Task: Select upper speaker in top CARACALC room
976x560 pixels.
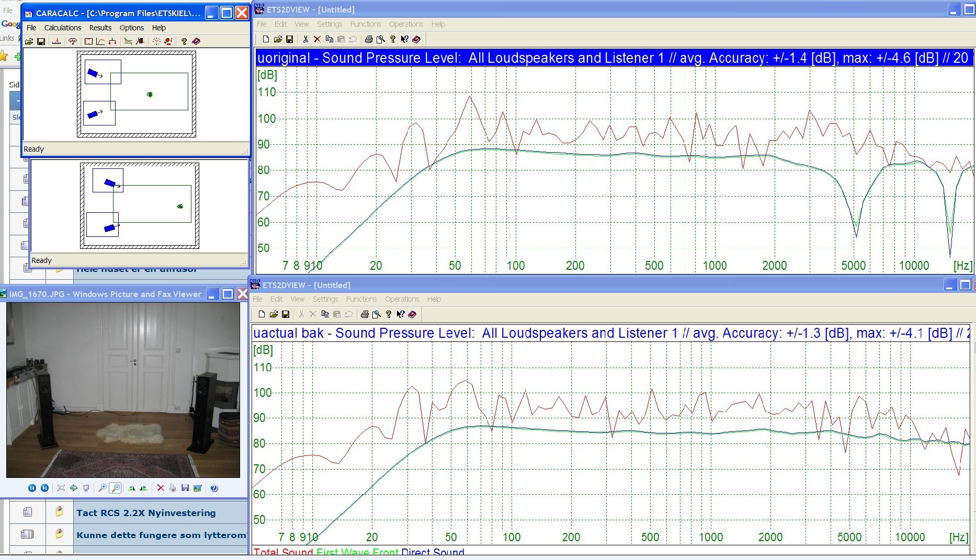Action: click(94, 73)
